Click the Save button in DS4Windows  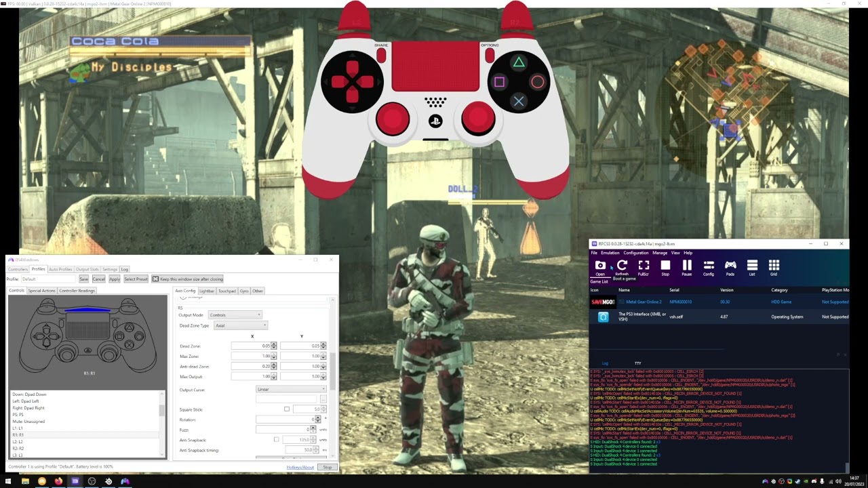point(83,279)
